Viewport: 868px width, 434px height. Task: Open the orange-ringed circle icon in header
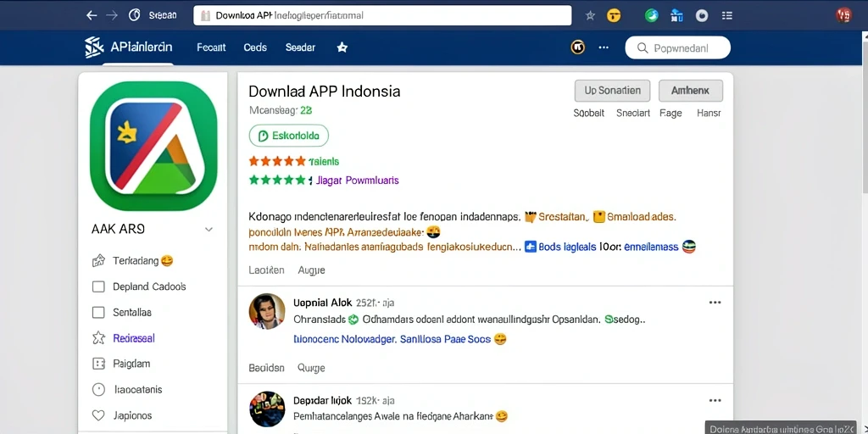click(x=577, y=47)
